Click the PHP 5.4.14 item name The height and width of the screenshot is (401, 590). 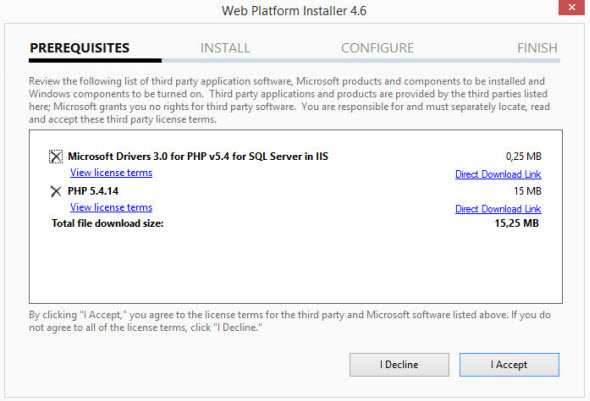click(93, 191)
